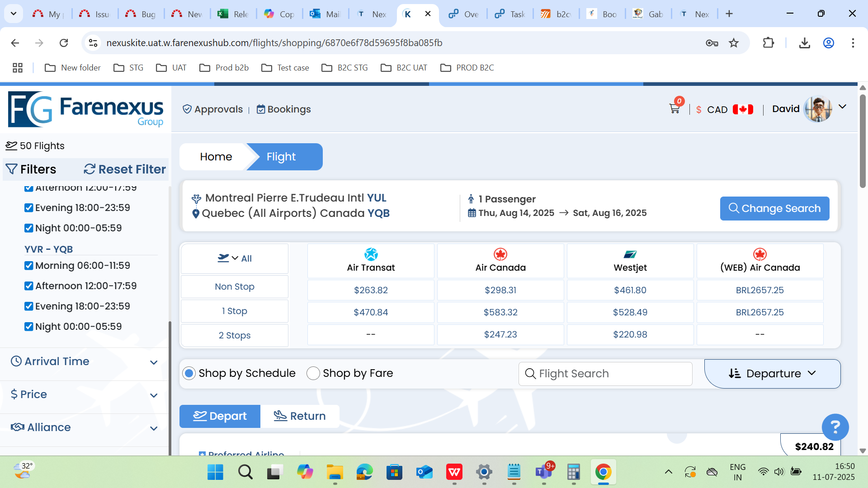Select the Flight breadcrumb tab
This screenshot has height=488, width=868.
point(284,157)
